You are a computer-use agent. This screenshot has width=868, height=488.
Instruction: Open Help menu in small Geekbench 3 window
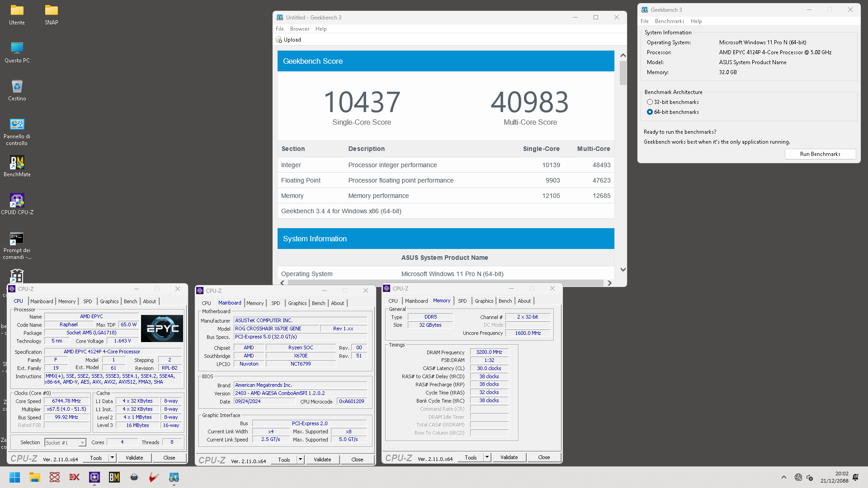(696, 21)
